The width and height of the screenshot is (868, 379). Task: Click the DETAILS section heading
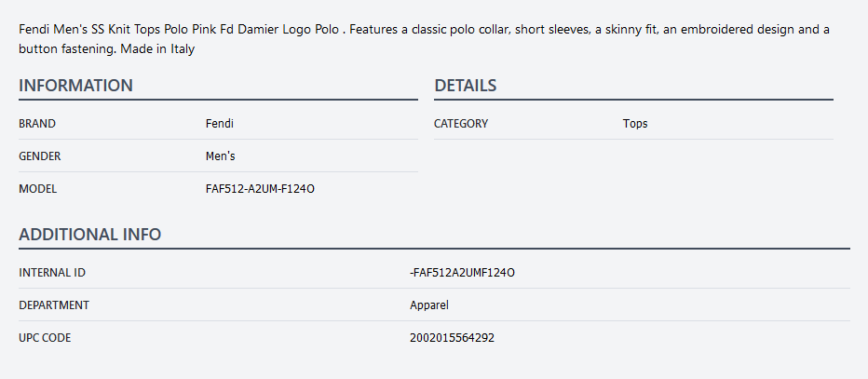465,86
